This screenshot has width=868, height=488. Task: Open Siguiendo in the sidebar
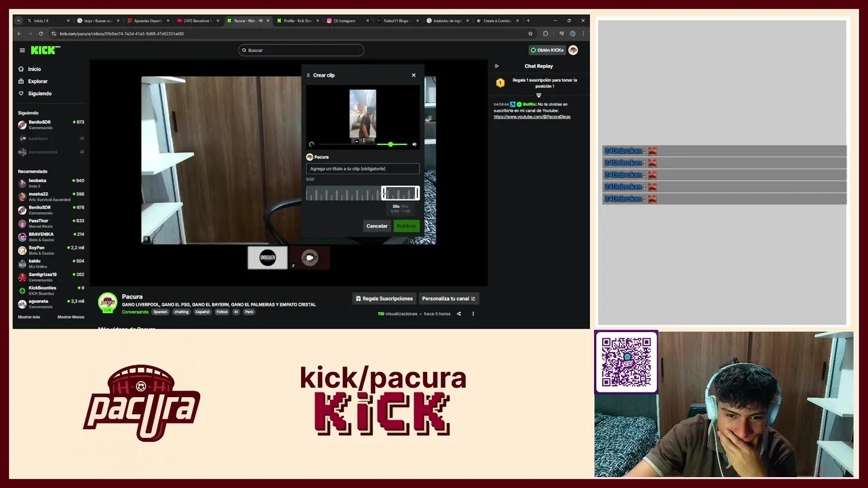(x=35, y=94)
